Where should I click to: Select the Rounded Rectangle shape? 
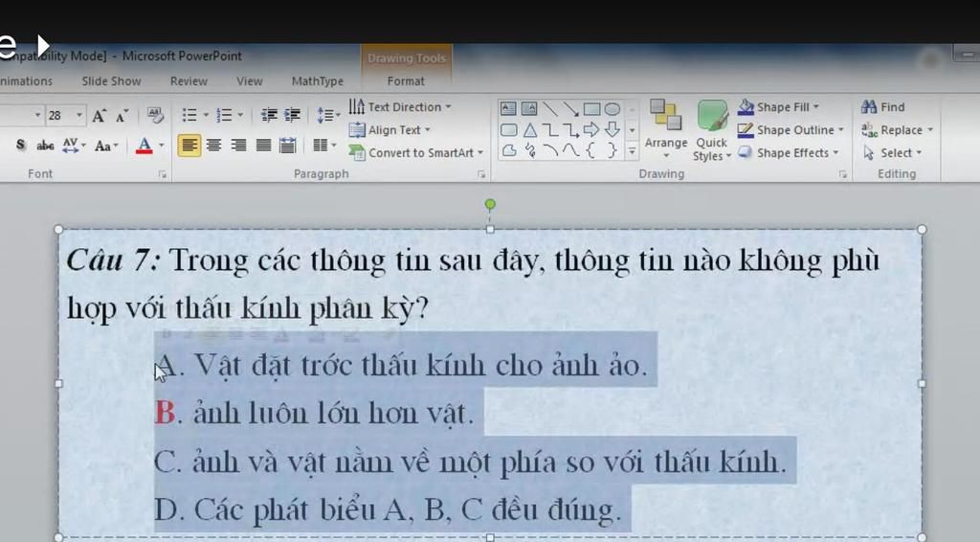point(509,130)
